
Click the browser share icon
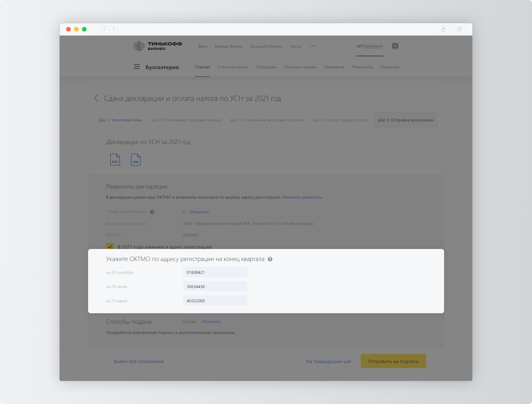pos(443,29)
